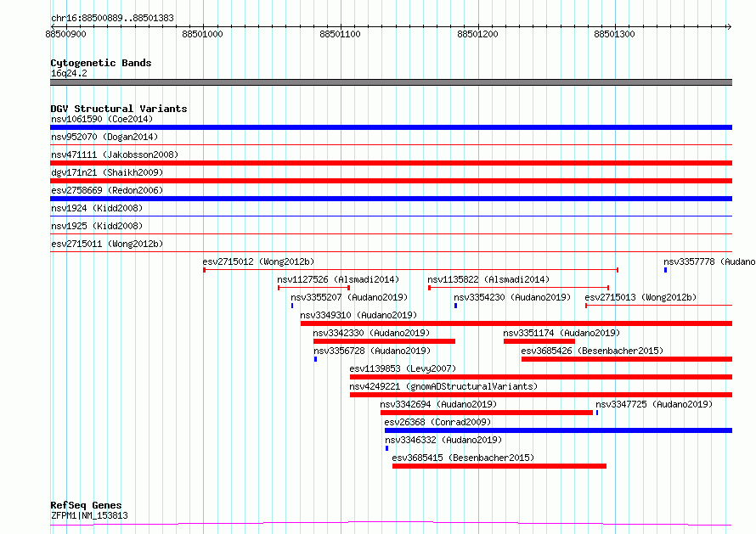Screen dimensions: 756x534
Task: Open esv3685426 (Besenbacher2015) label
Action: tap(592, 351)
